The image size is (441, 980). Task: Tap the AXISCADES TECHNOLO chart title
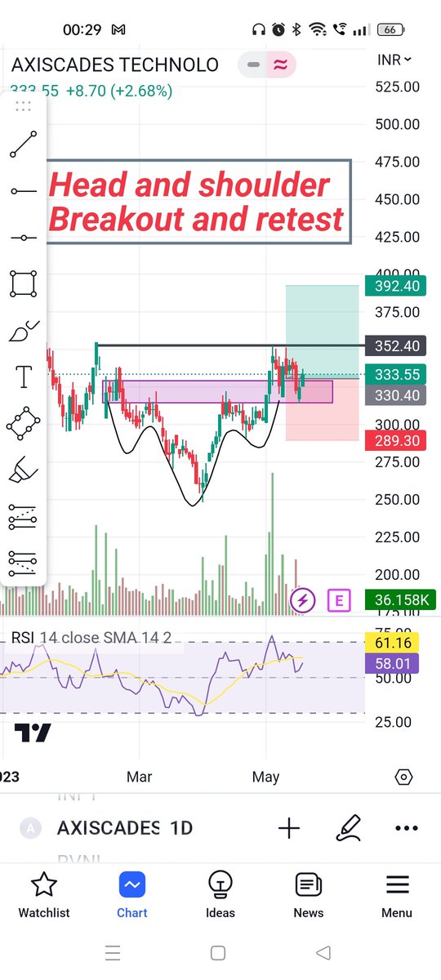[x=115, y=65]
